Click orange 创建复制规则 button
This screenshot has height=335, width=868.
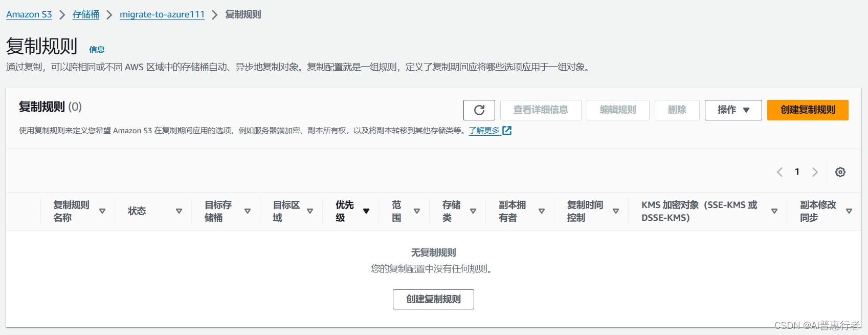tap(808, 110)
